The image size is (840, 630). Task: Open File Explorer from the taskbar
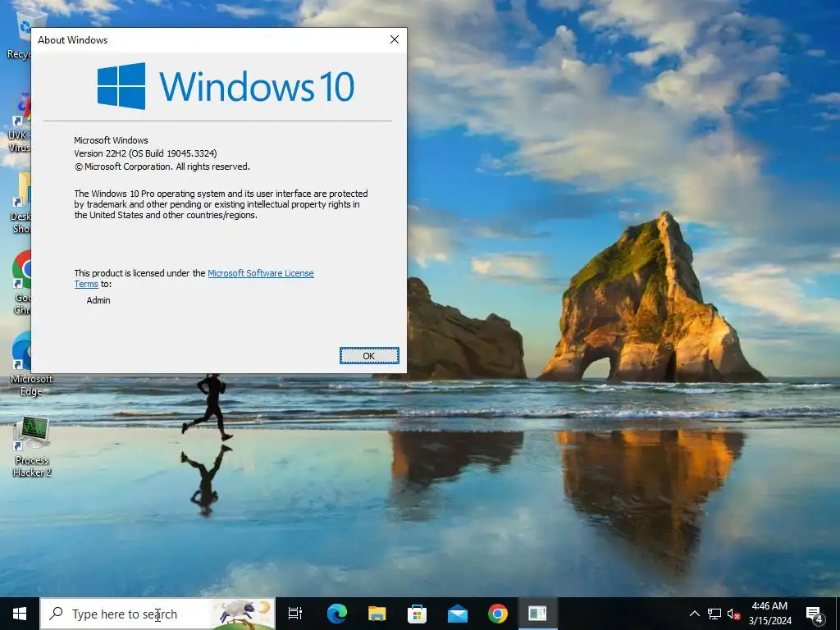(377, 614)
